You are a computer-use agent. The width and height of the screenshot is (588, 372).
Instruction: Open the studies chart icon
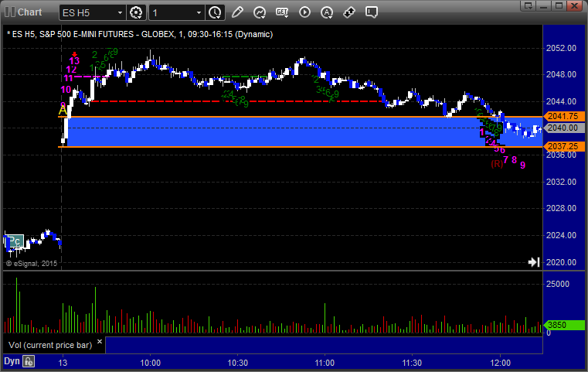260,12
